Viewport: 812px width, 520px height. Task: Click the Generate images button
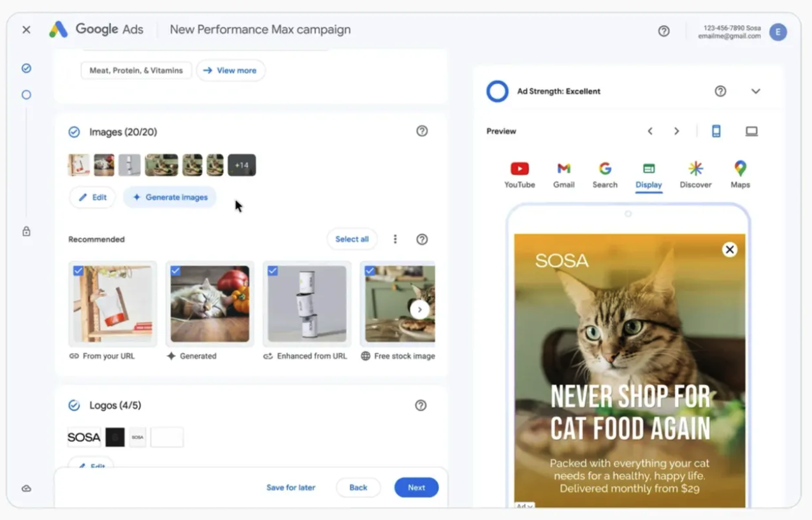(170, 198)
